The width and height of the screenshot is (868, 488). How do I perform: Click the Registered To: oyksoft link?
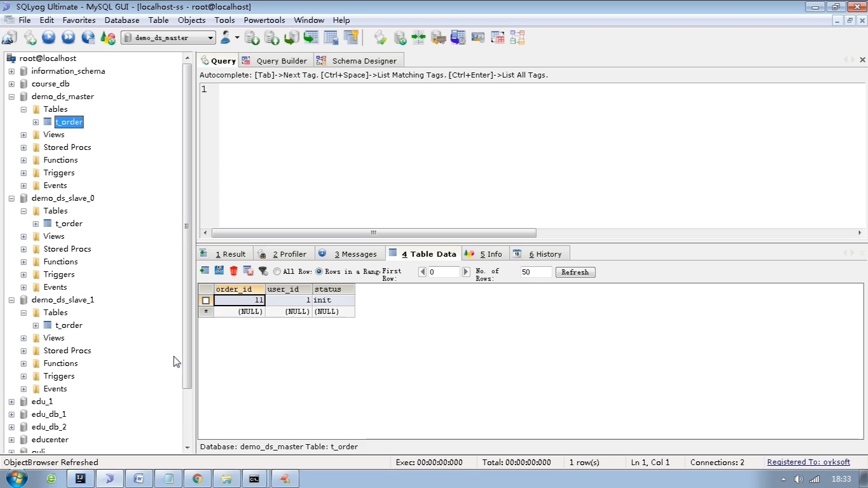coord(808,462)
